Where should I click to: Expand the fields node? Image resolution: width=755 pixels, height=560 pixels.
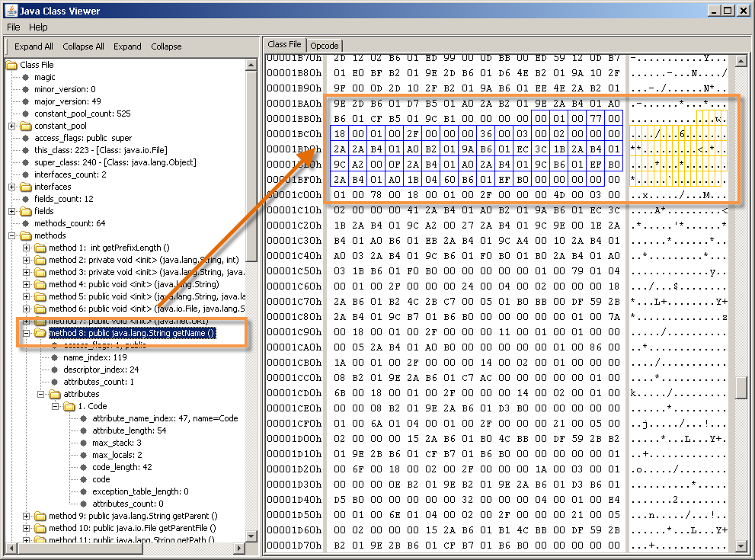pyautogui.click(x=11, y=211)
